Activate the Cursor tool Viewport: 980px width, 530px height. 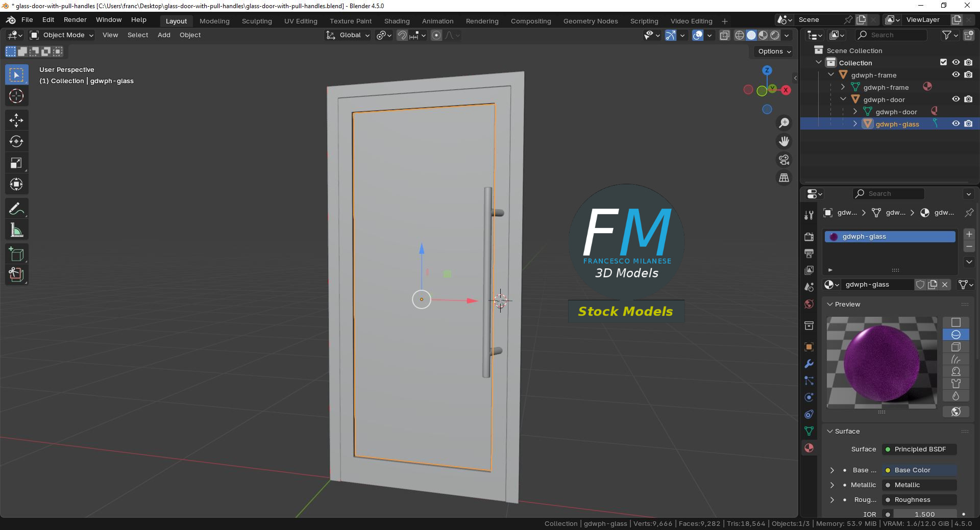16,96
